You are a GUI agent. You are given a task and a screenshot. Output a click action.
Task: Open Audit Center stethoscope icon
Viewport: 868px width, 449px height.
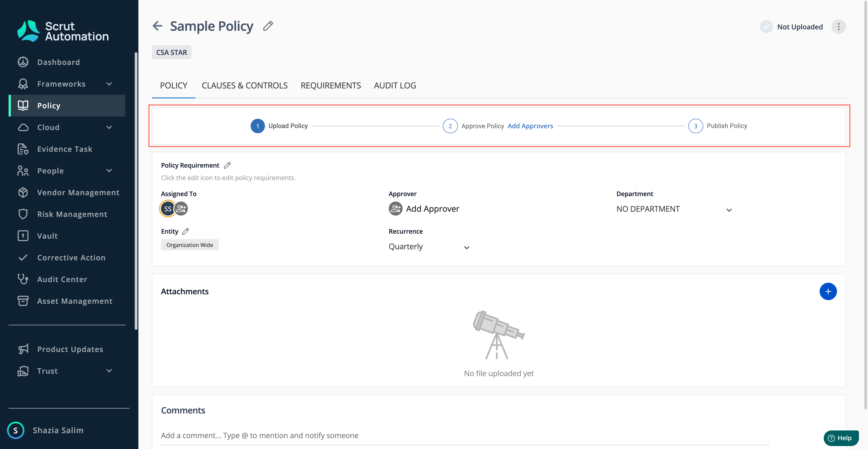pyautogui.click(x=23, y=279)
